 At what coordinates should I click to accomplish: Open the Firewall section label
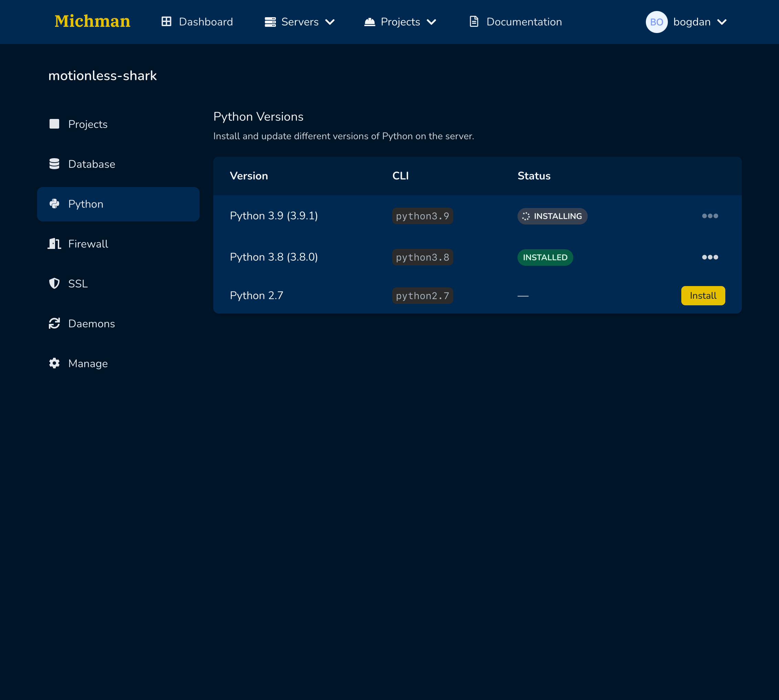pos(88,244)
